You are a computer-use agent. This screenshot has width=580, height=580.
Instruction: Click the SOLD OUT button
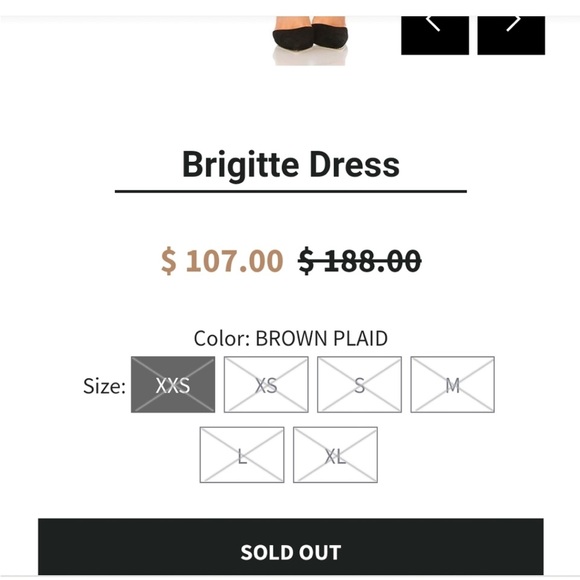[291, 547]
